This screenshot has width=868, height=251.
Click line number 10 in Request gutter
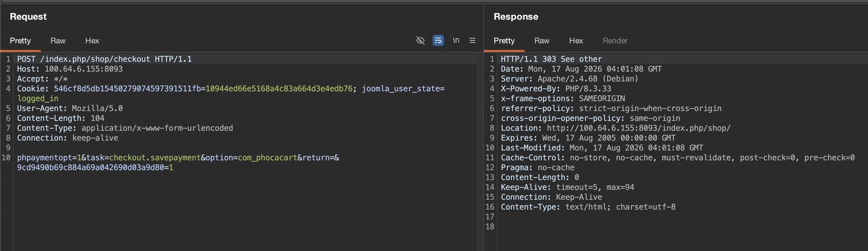tap(6, 158)
